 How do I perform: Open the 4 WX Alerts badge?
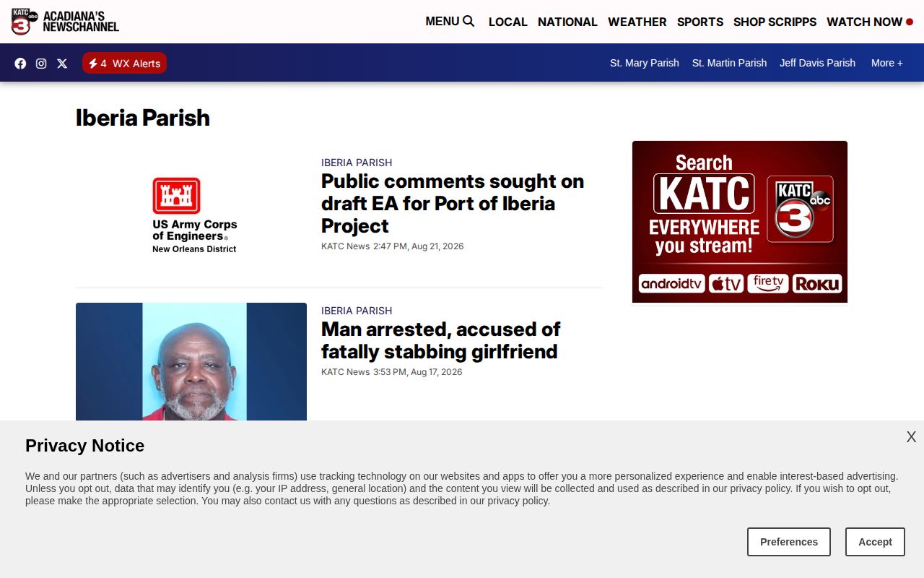point(124,63)
